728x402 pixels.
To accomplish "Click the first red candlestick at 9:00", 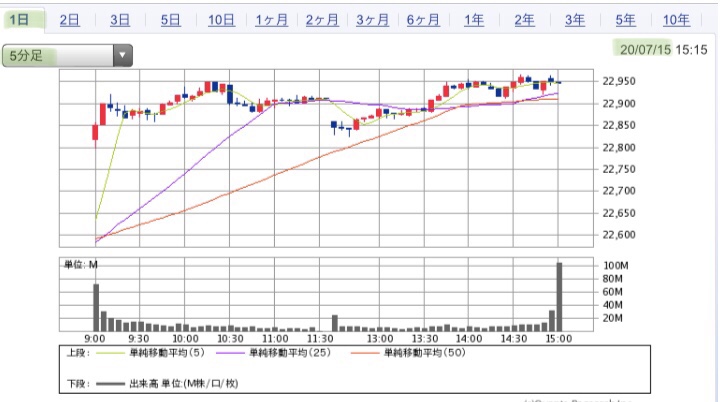I will pos(95,132).
